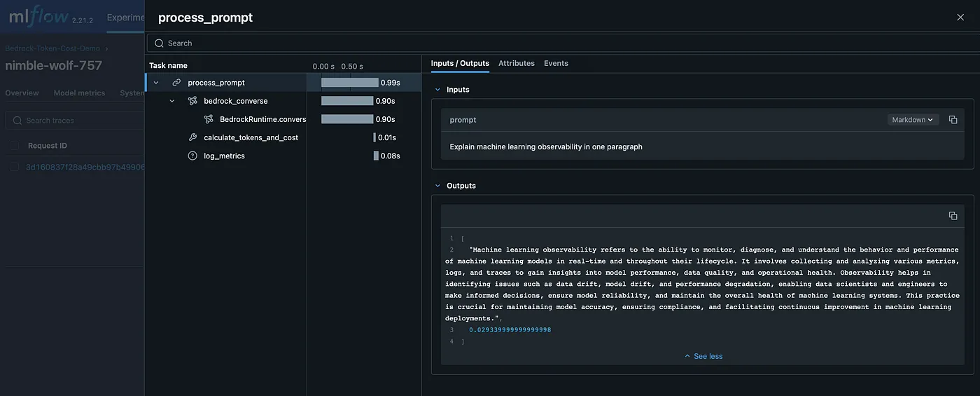Click the prompt field label
This screenshot has height=396, width=980.
click(463, 120)
